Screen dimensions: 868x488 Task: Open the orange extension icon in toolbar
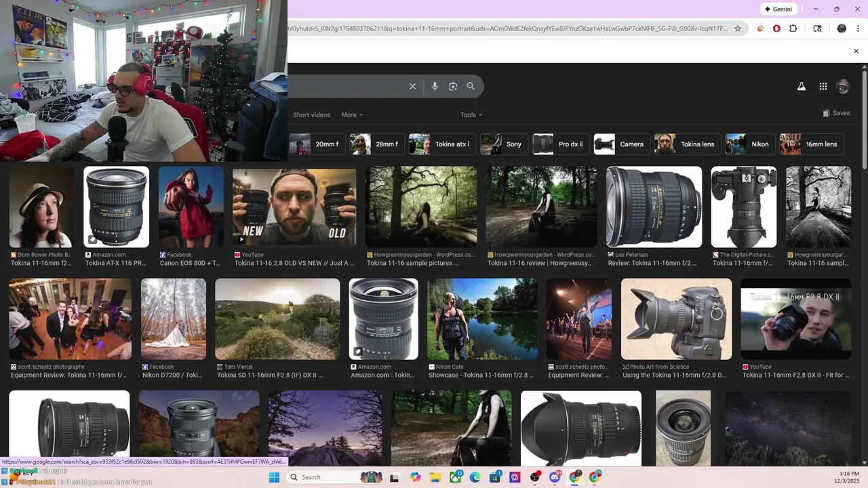click(760, 28)
